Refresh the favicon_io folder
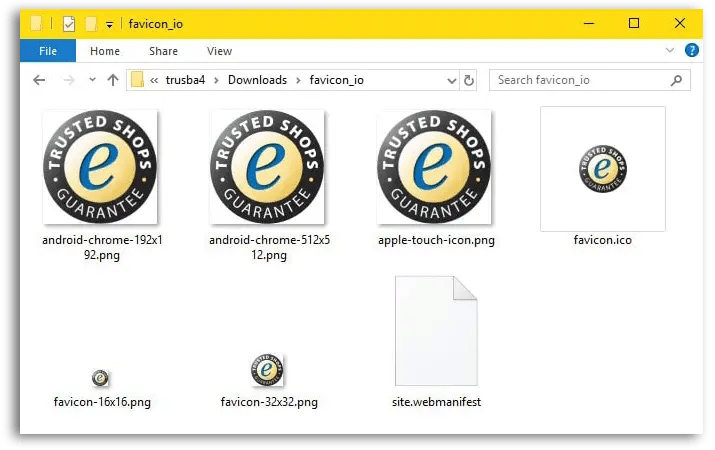The width and height of the screenshot is (715, 450). 468,81
